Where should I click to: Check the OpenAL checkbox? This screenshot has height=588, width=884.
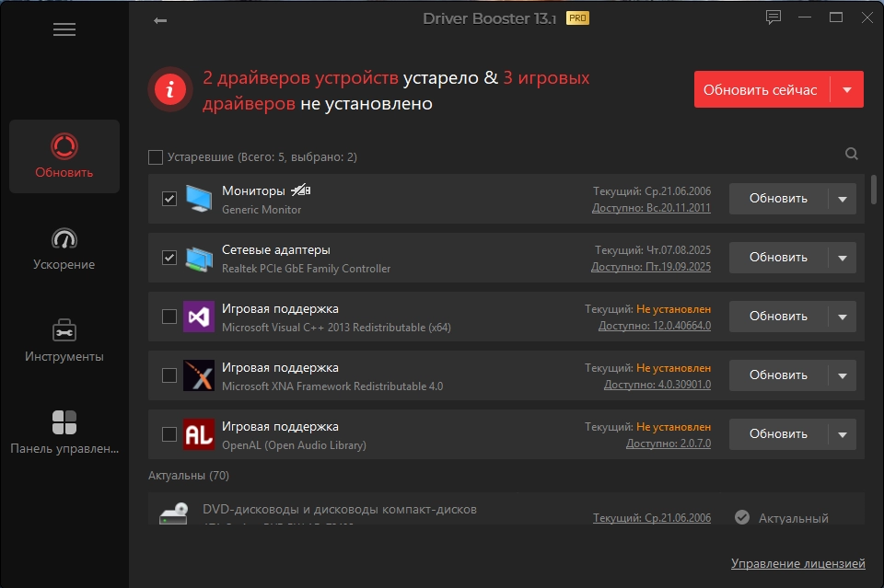tap(169, 434)
